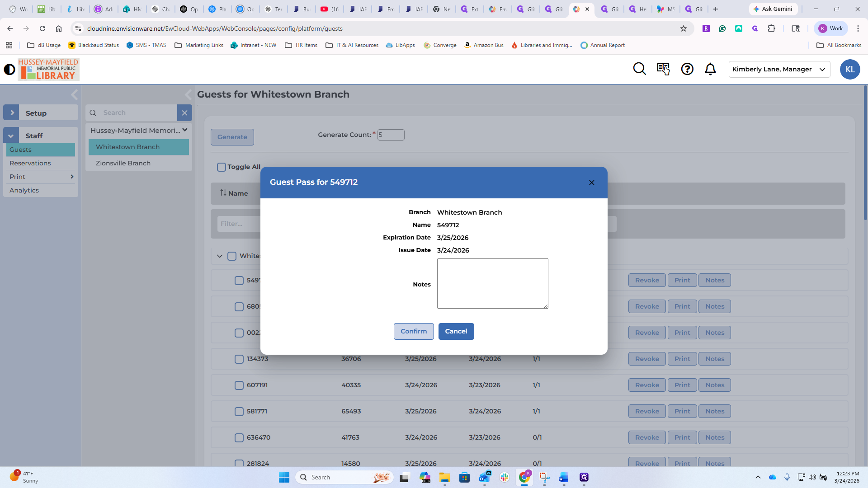Image resolution: width=868 pixels, height=488 pixels.
Task: Clear the sidebar search with X icon
Action: (184, 113)
